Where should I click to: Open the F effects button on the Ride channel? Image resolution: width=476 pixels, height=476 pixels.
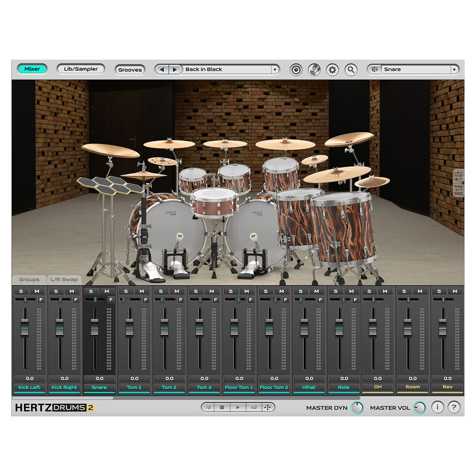click(x=355, y=300)
